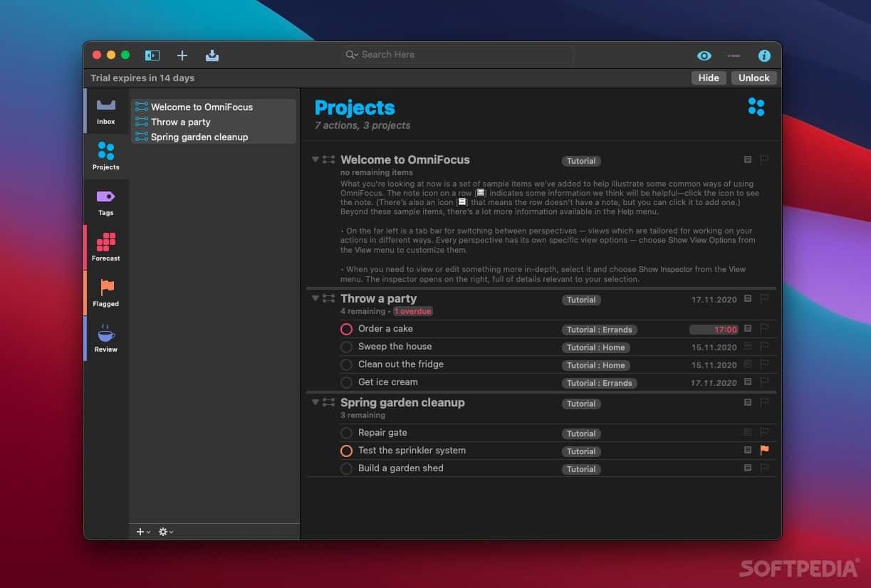Flag the Clean out the fridge action
Screen dimensions: 871x588
(x=764, y=364)
